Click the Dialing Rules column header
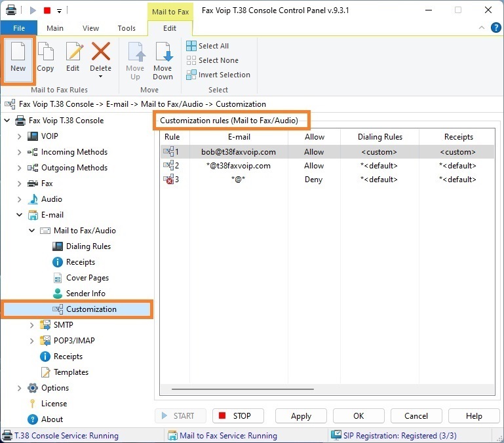The height and width of the screenshot is (443, 504). click(x=379, y=137)
